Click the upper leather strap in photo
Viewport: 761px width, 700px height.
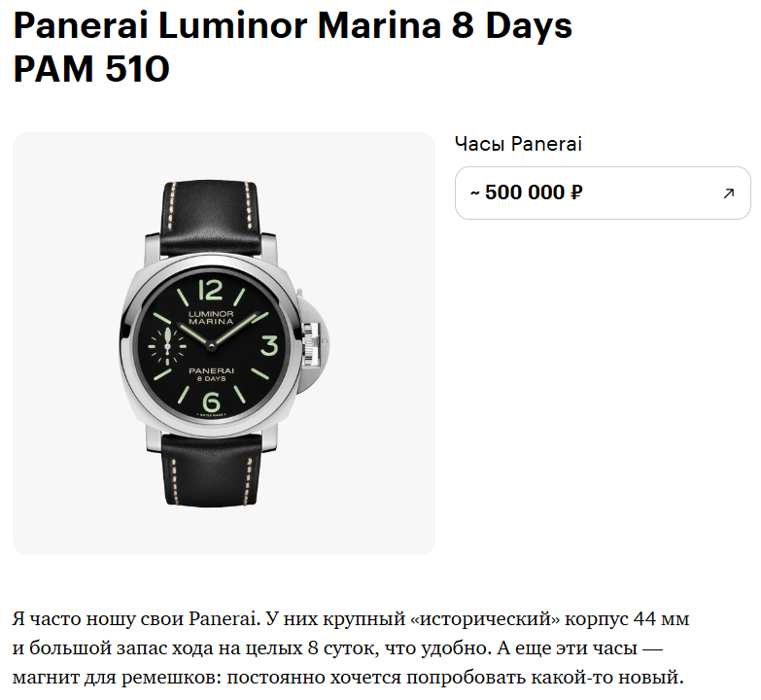(209, 219)
